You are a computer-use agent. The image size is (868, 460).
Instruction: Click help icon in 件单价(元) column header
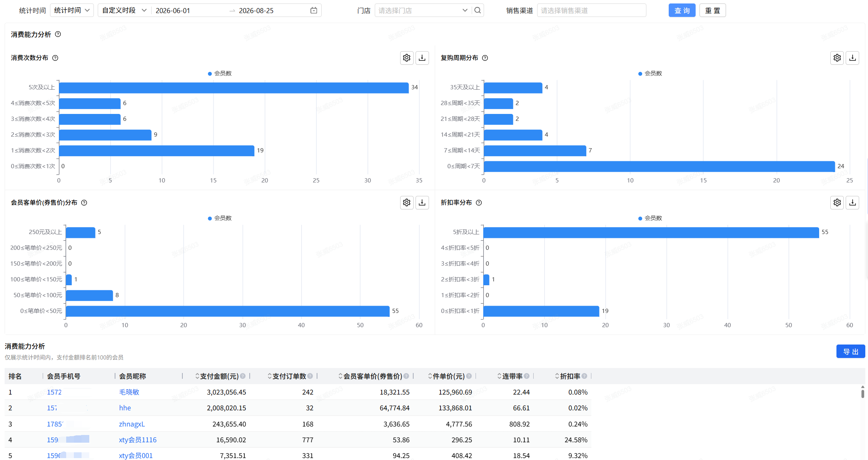pos(469,376)
